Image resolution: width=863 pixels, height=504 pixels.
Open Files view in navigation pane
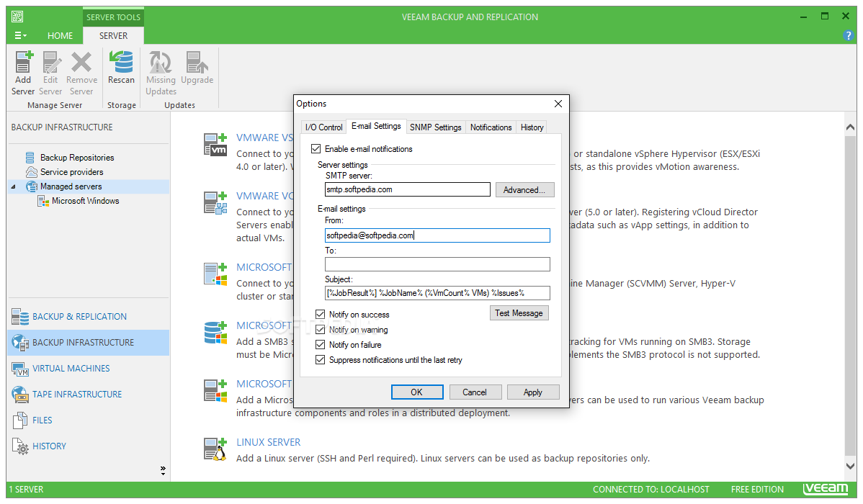(x=88, y=420)
